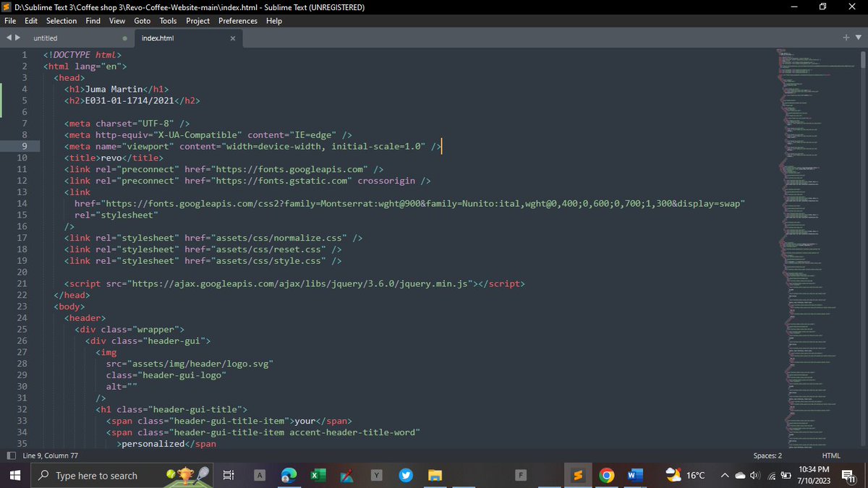Click the Sublime Text title bar icon
The width and height of the screenshot is (868, 488).
(7, 7)
